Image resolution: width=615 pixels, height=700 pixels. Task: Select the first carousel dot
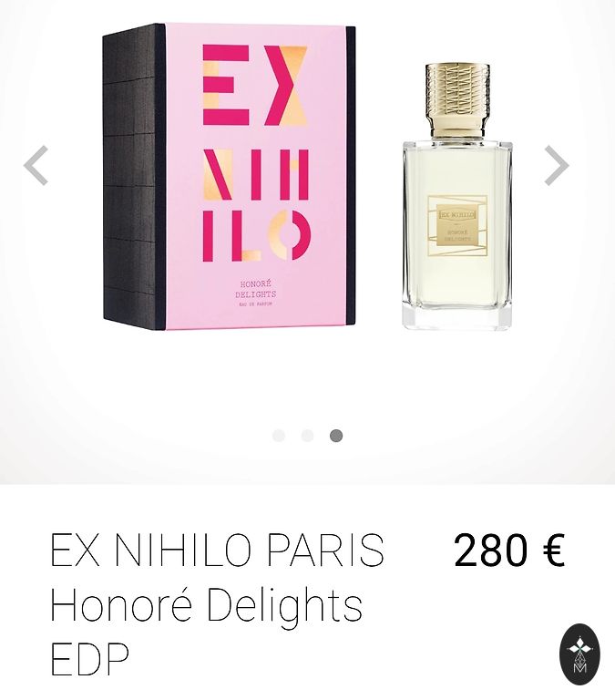279,436
